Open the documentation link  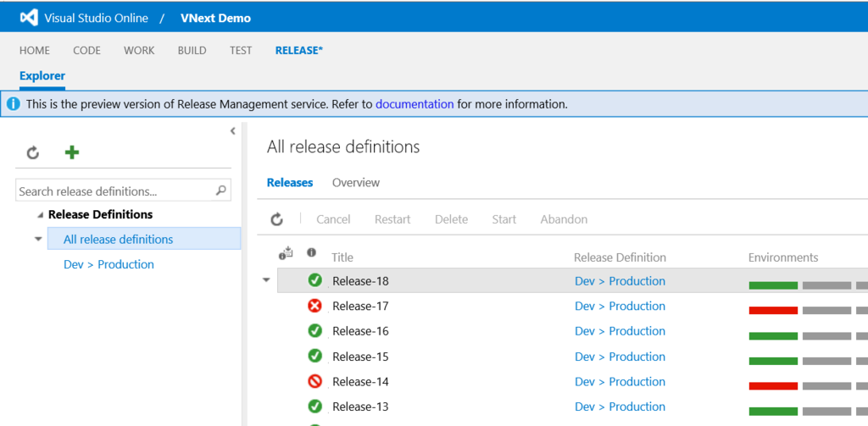[x=415, y=104]
